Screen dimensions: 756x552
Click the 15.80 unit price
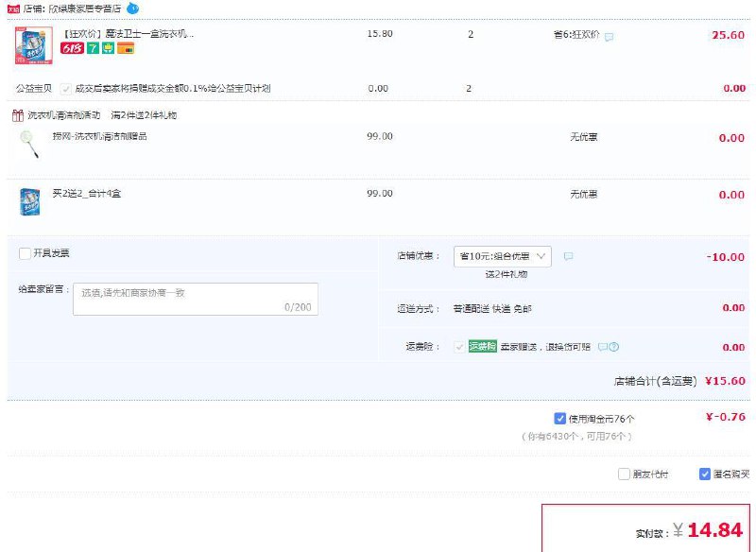pyautogui.click(x=380, y=34)
